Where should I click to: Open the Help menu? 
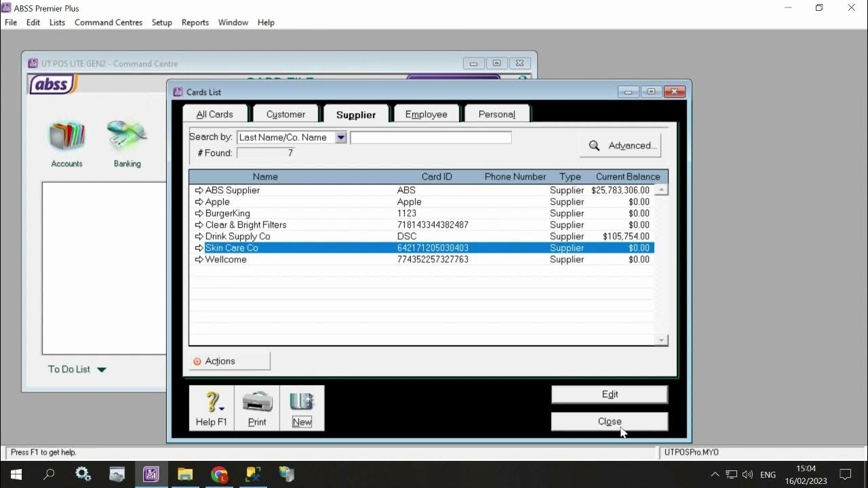coord(266,22)
